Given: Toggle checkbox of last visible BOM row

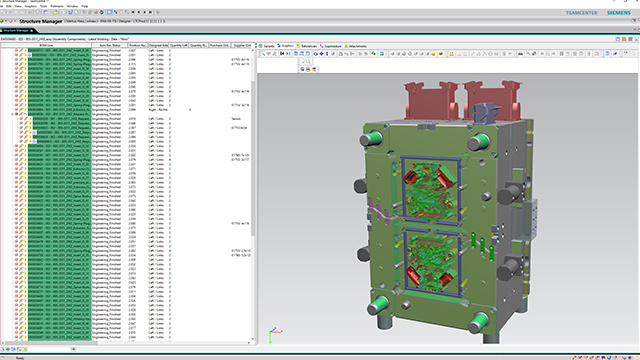Looking at the screenshot, I should tap(17, 337).
